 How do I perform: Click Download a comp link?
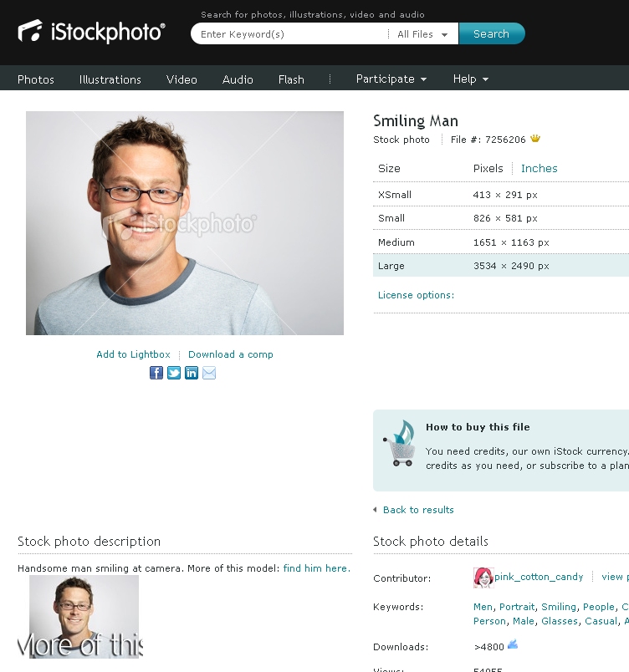pyautogui.click(x=231, y=354)
